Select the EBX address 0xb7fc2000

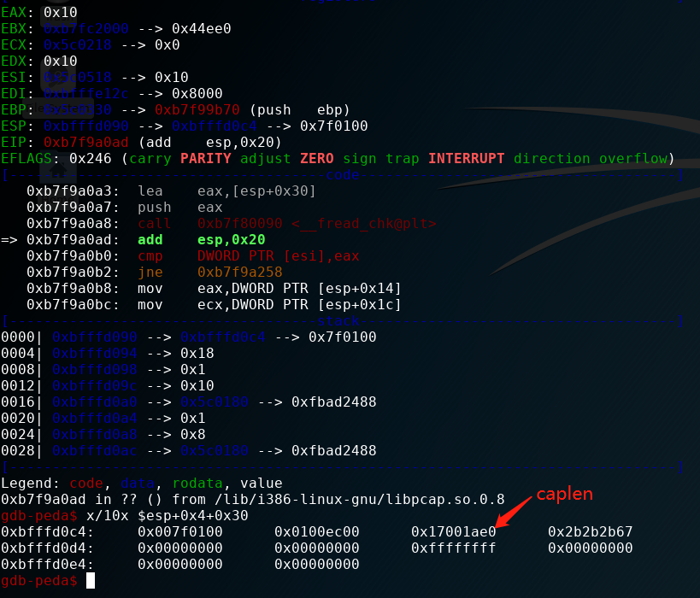(86, 28)
